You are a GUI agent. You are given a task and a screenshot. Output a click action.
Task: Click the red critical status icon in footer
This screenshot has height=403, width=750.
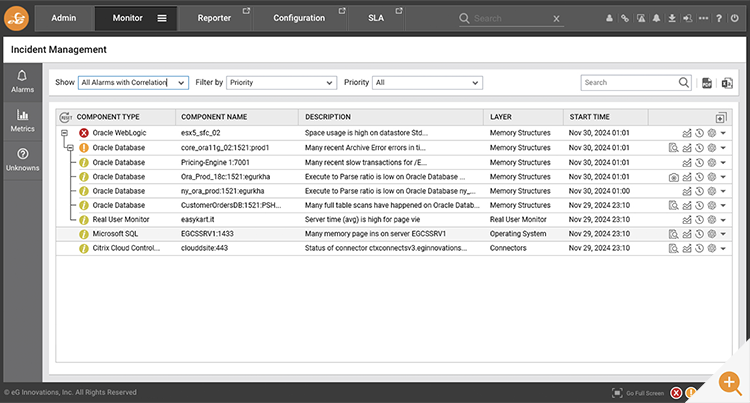[x=676, y=393]
